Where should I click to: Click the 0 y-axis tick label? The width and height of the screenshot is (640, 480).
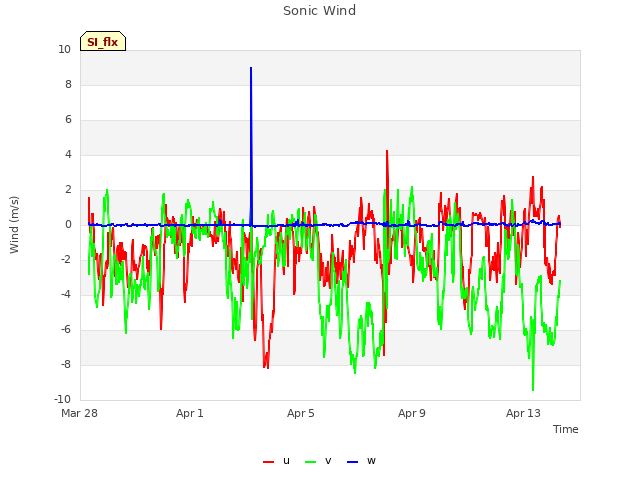point(68,224)
